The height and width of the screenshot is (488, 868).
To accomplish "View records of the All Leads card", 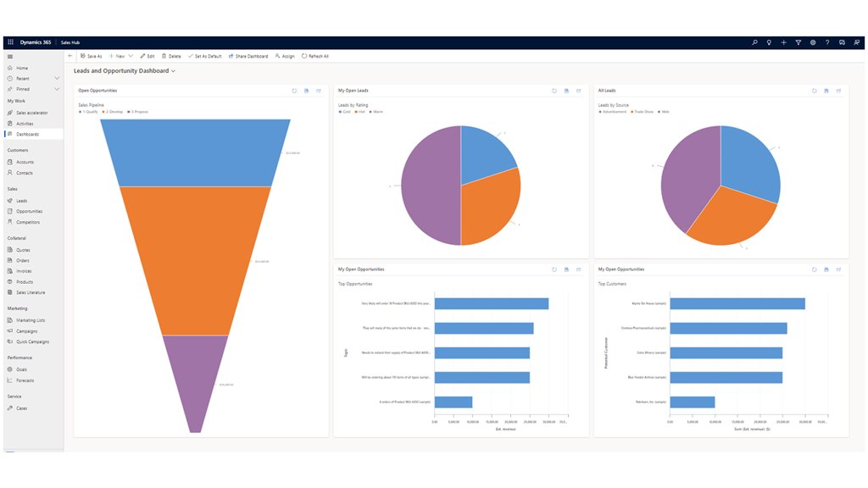I will pos(826,91).
